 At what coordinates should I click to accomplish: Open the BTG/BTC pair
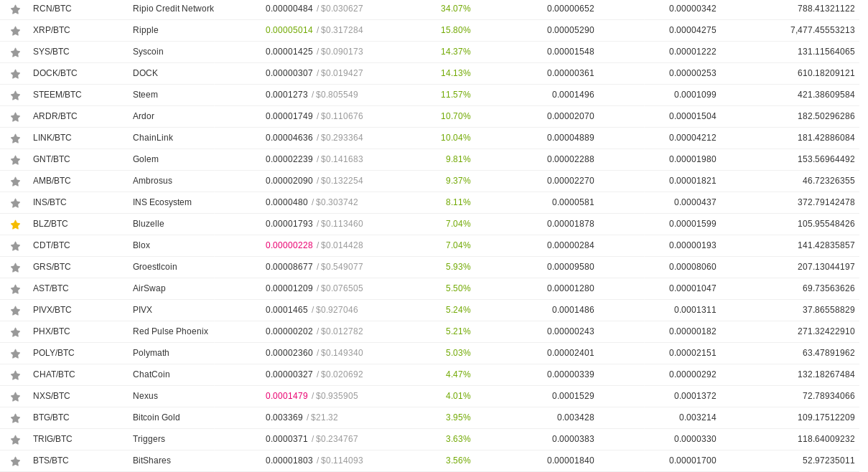coord(51,417)
